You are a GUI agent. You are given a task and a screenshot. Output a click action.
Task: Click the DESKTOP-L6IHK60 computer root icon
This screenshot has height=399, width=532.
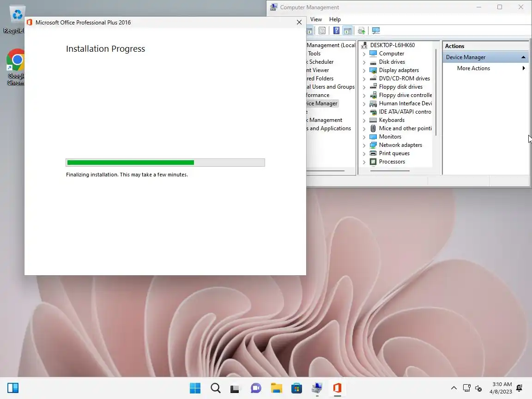pos(364,45)
